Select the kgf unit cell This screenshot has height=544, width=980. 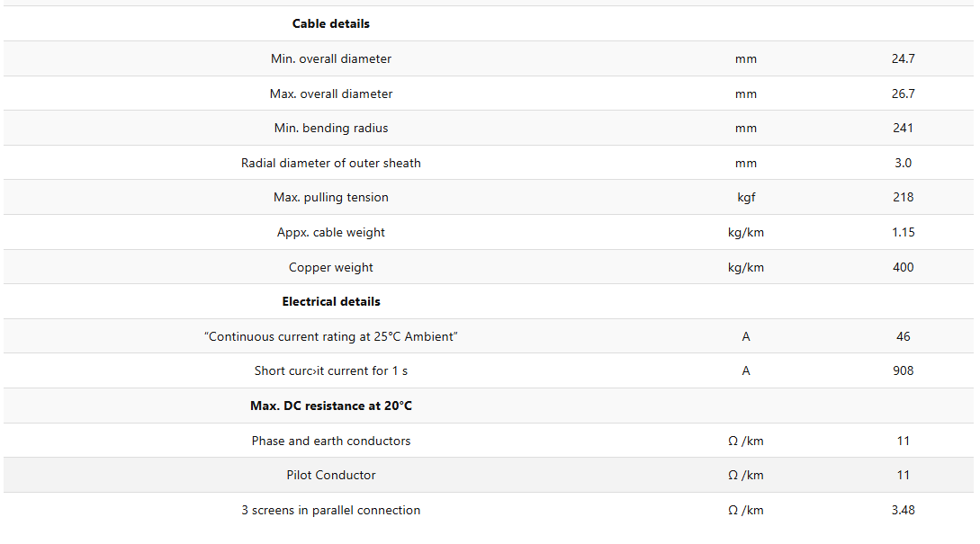point(746,197)
